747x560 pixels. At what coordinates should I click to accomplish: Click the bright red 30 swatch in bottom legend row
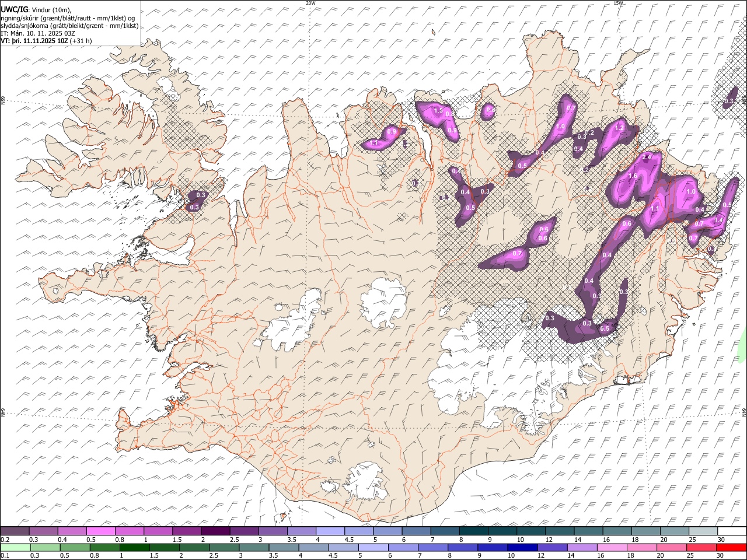pyautogui.click(x=731, y=547)
